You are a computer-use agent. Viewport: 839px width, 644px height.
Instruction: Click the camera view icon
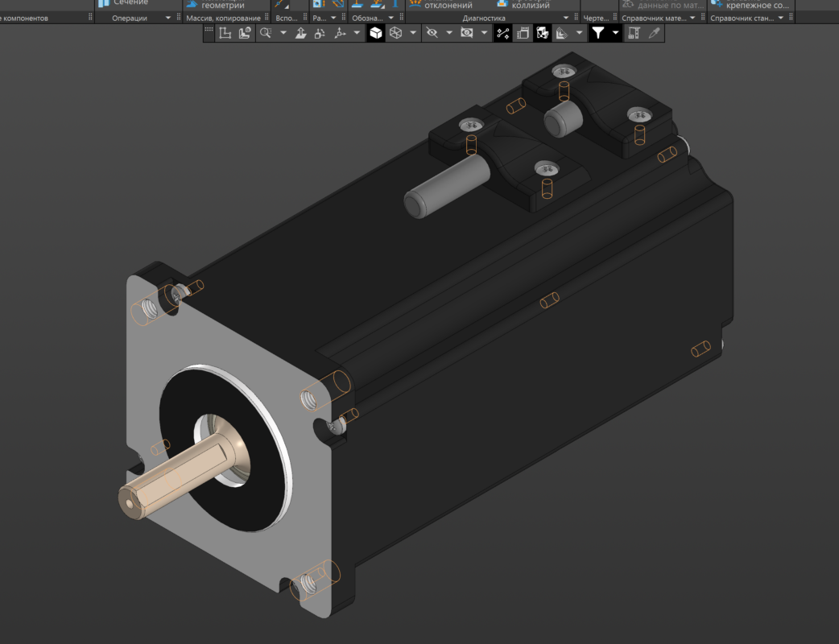click(467, 33)
